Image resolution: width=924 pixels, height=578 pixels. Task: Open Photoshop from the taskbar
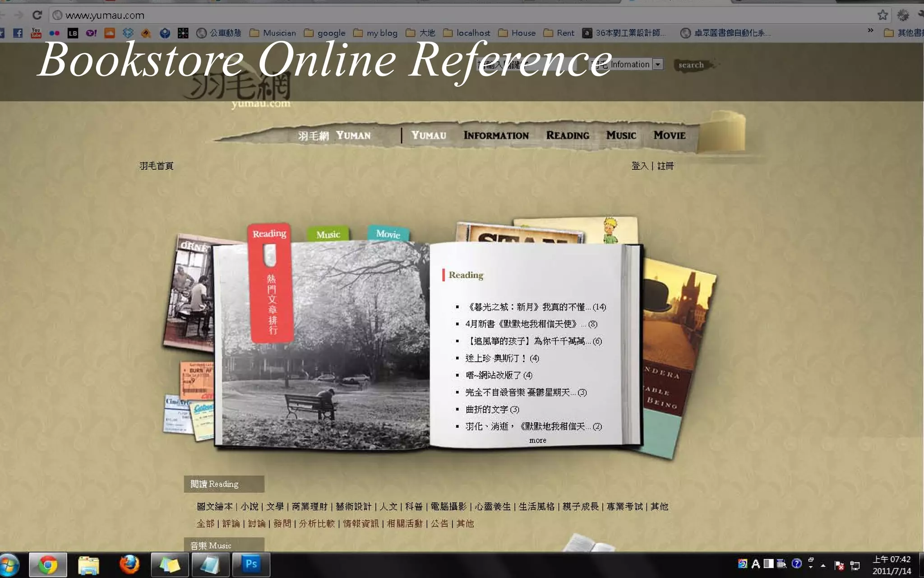coord(251,565)
